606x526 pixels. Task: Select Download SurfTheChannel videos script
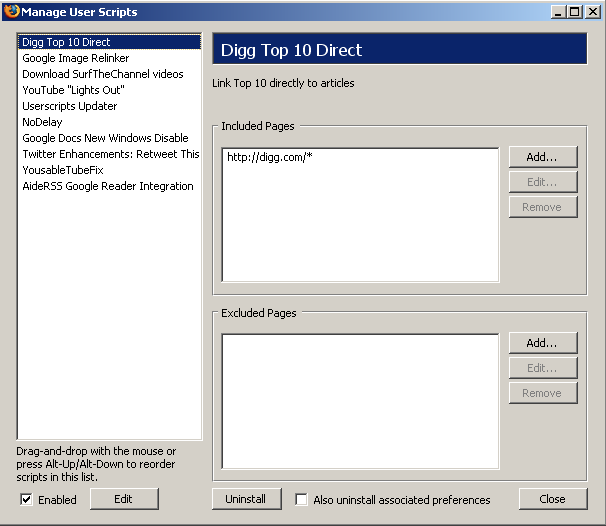[109, 74]
